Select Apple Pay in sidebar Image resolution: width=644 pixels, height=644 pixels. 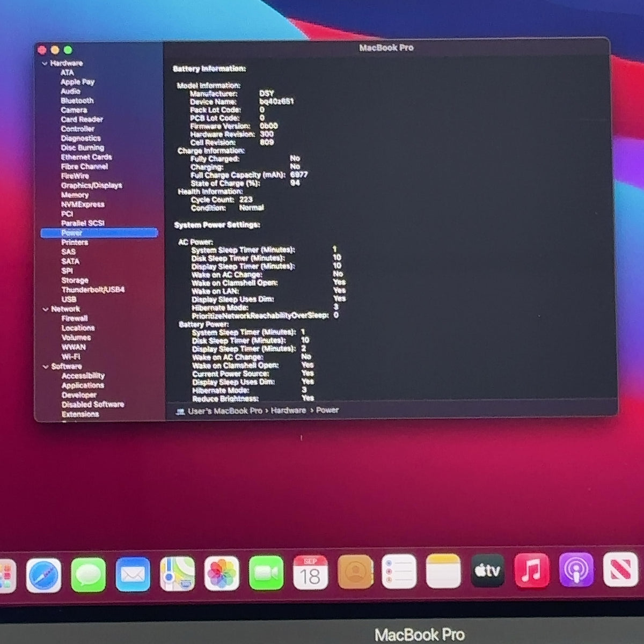tap(77, 82)
